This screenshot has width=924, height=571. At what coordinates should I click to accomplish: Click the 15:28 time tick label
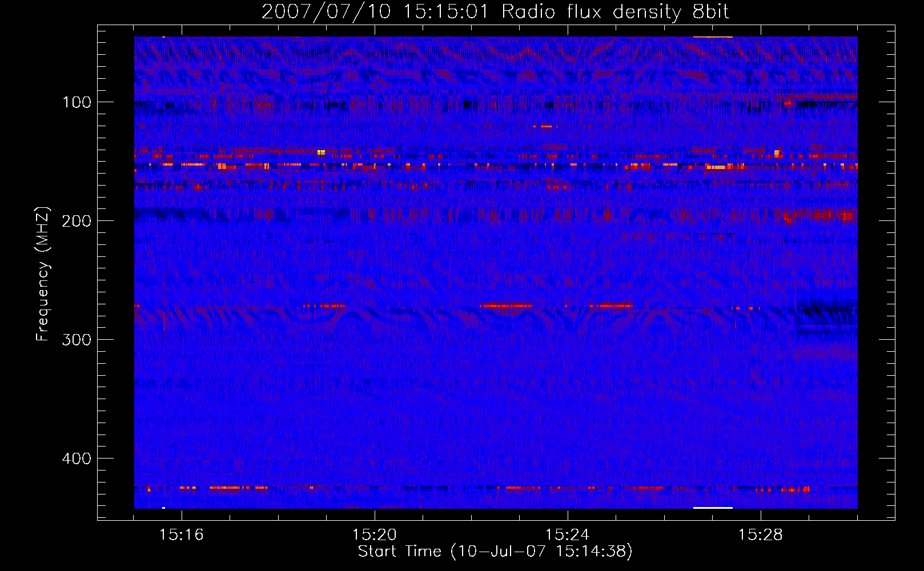[x=761, y=535]
